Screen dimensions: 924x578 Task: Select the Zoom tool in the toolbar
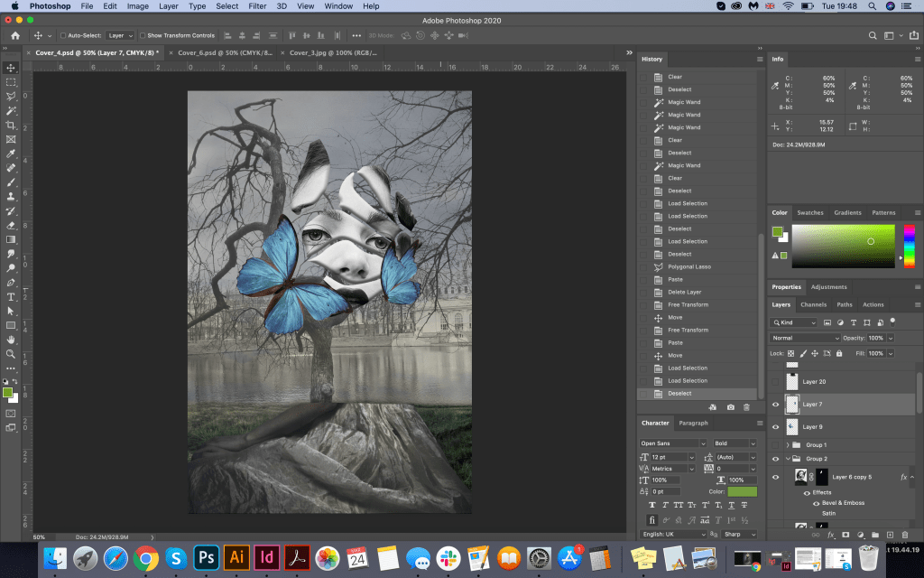click(11, 353)
